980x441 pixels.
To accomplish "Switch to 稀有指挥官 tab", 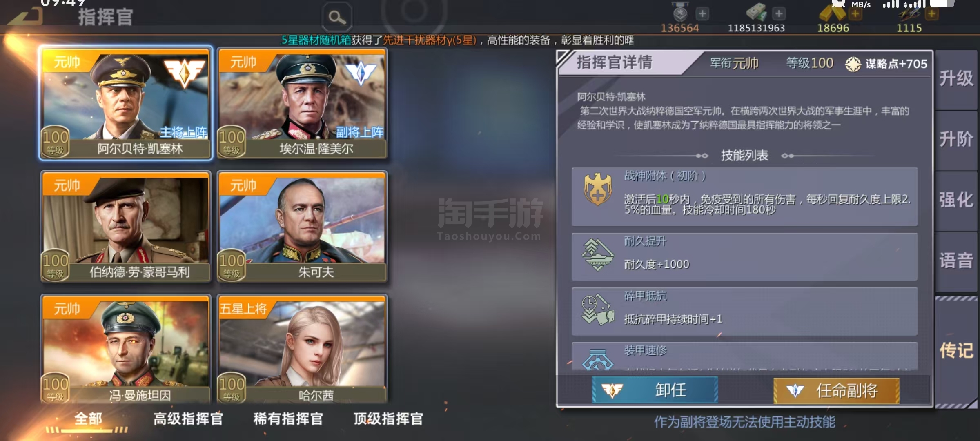I will [x=288, y=419].
